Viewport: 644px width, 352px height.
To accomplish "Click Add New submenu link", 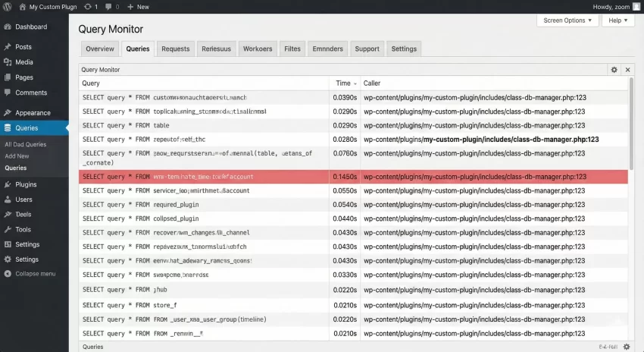I will pos(17,156).
